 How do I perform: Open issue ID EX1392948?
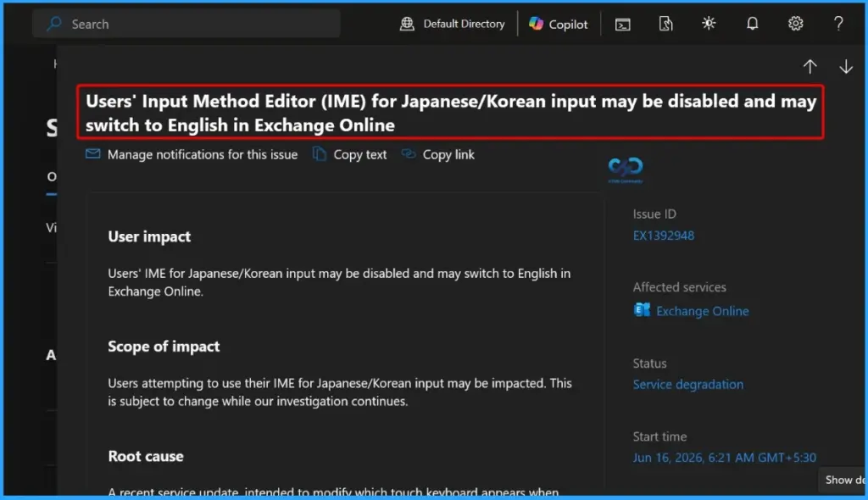pyautogui.click(x=663, y=236)
